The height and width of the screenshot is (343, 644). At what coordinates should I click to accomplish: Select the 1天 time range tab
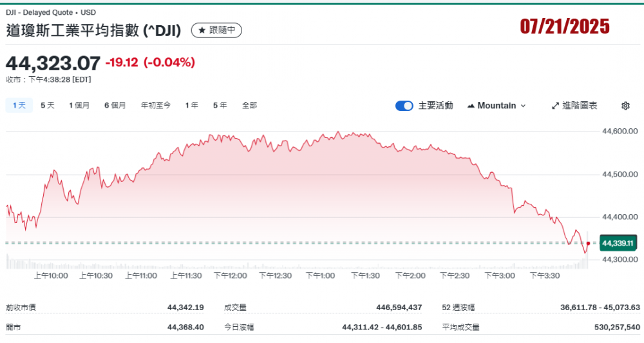pyautogui.click(x=19, y=105)
